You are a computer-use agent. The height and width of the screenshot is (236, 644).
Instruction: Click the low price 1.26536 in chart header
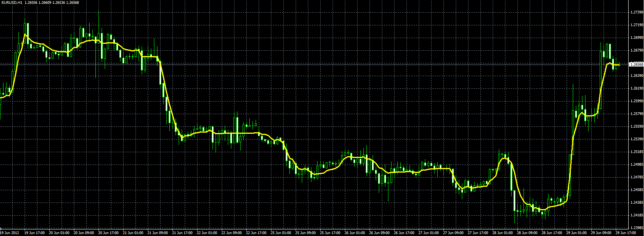[58, 3]
